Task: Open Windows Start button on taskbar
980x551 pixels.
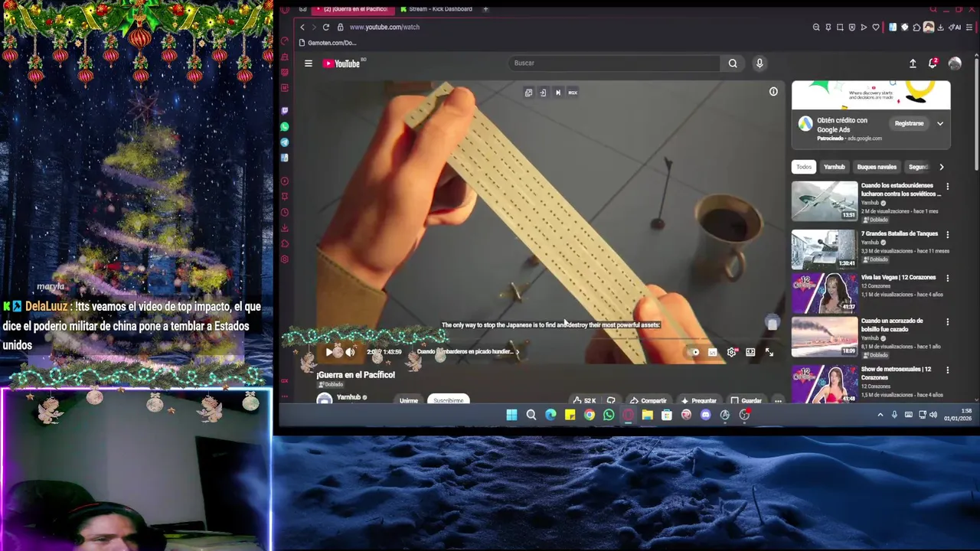Action: 511,415
